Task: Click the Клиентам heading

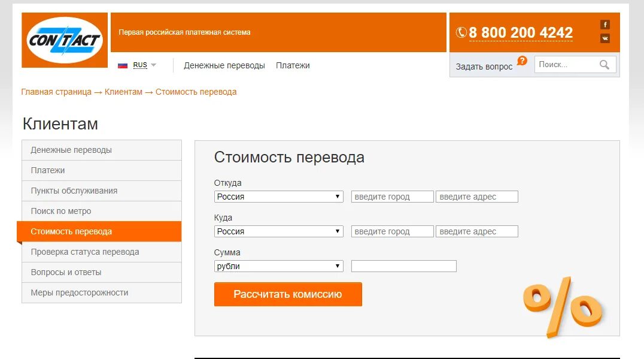Action: [x=60, y=124]
